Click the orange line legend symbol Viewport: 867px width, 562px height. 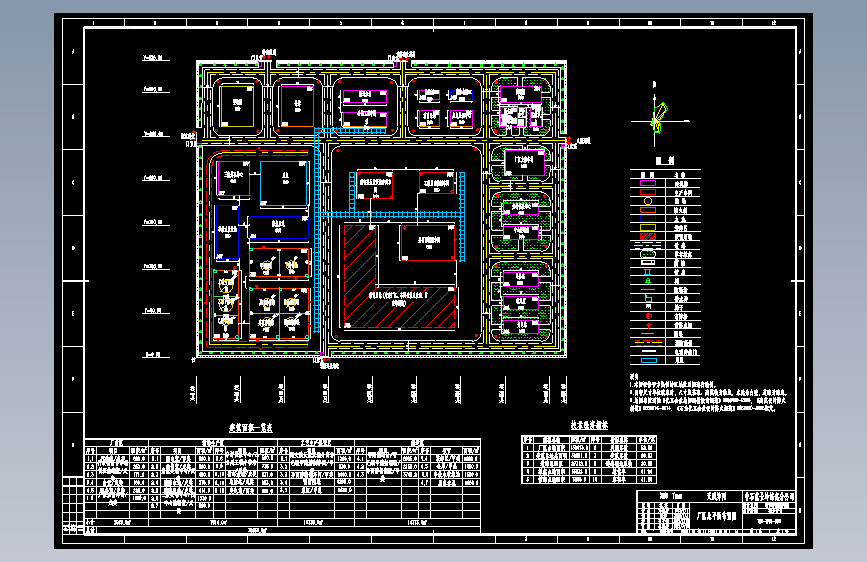[648, 289]
